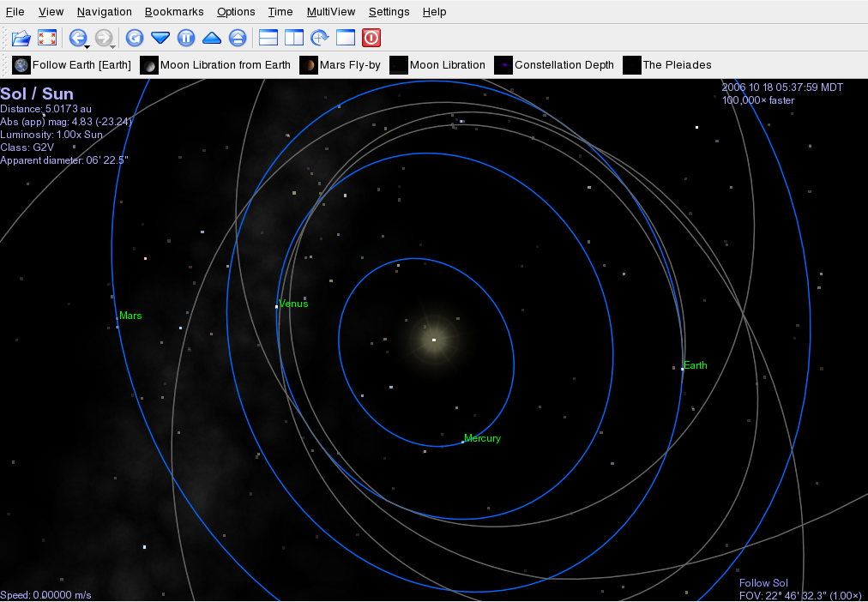This screenshot has height=602, width=868.
Task: Click the Apparent diameter readout
Action: click(x=64, y=160)
